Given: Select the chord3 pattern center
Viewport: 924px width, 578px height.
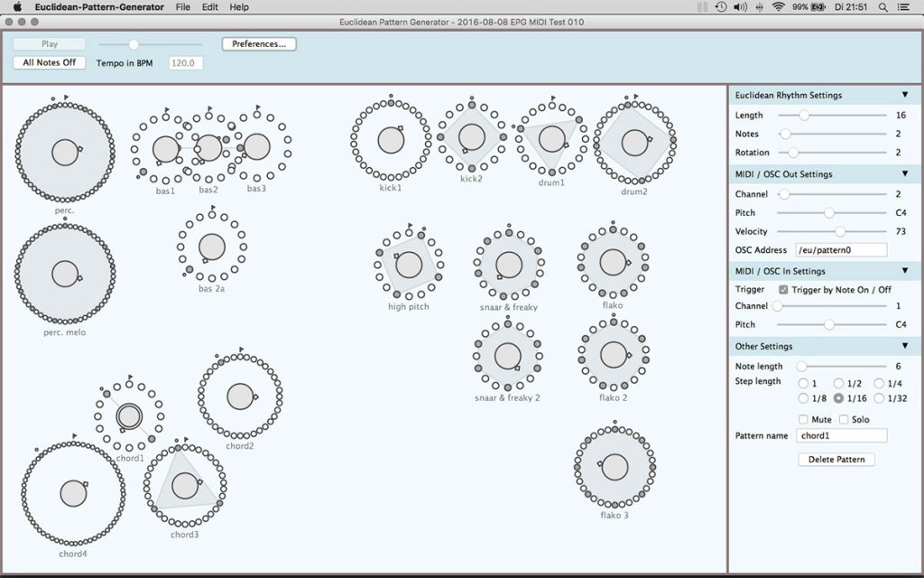Looking at the screenshot, I should click(x=185, y=486).
